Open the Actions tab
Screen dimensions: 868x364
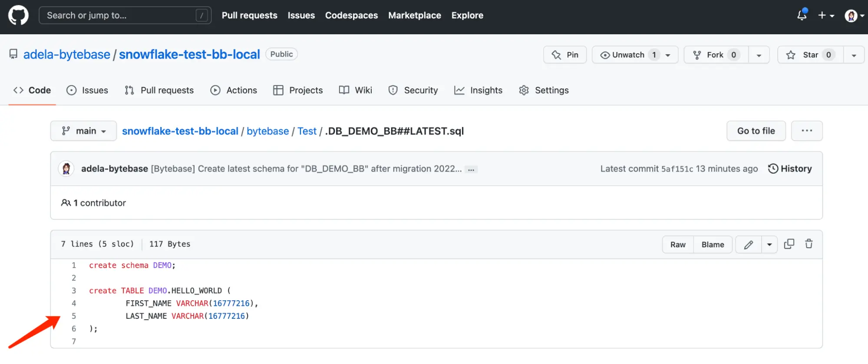coord(234,90)
